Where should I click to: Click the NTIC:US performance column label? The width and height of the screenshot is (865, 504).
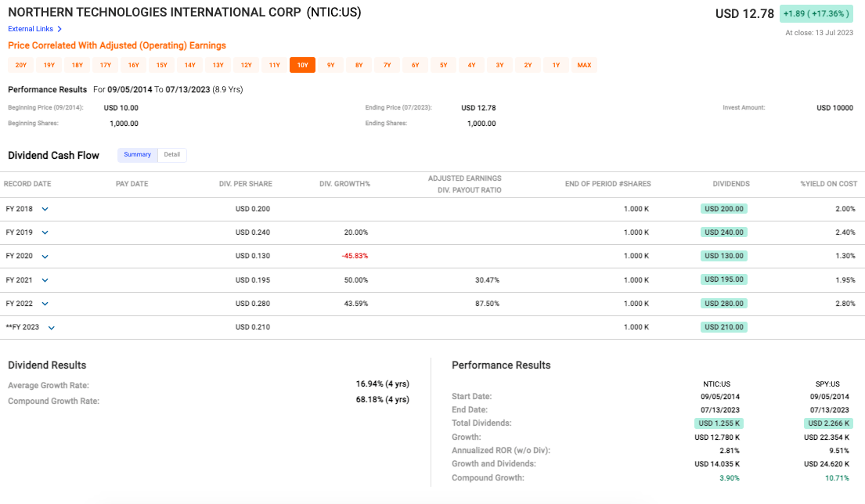tap(716, 383)
